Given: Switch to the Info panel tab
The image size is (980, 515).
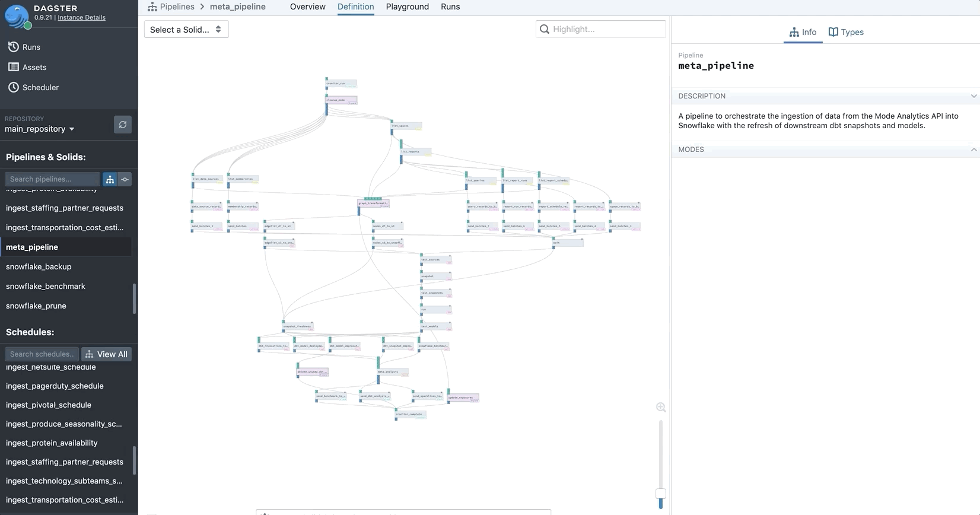Looking at the screenshot, I should (803, 32).
